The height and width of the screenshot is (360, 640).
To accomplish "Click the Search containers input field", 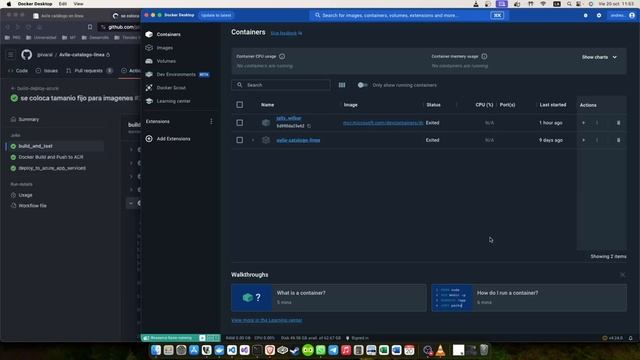I will coord(281,85).
